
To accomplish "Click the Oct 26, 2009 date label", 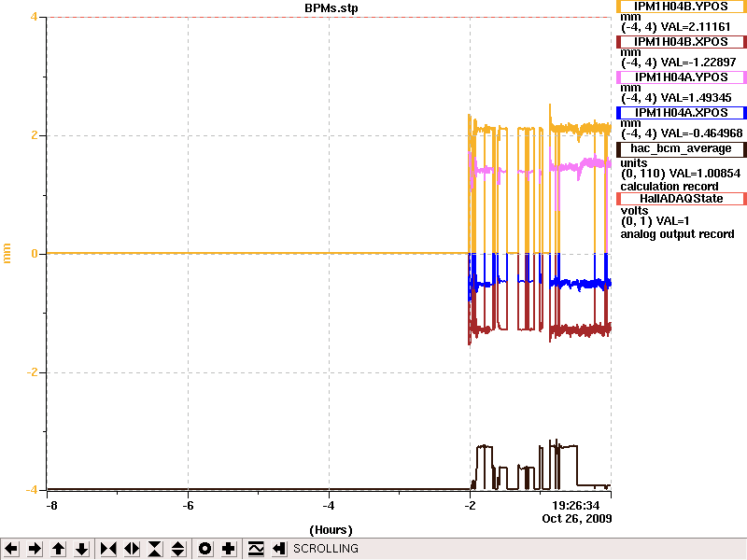I will click(x=577, y=519).
